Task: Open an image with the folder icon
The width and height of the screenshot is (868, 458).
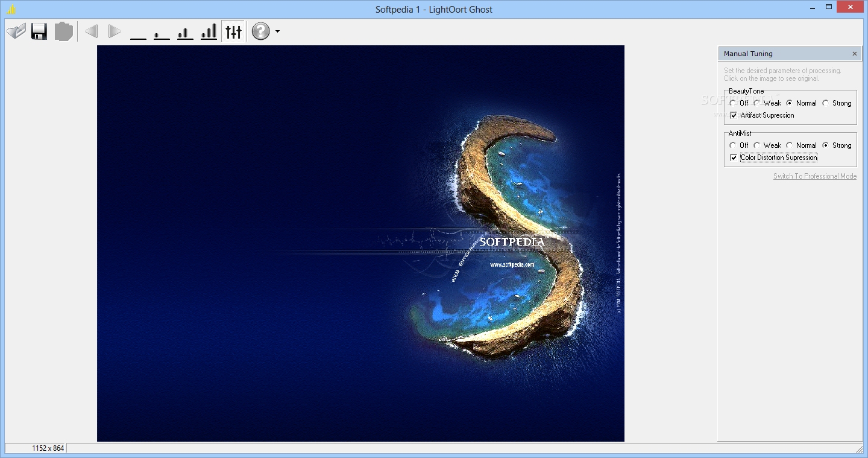Action: (16, 31)
